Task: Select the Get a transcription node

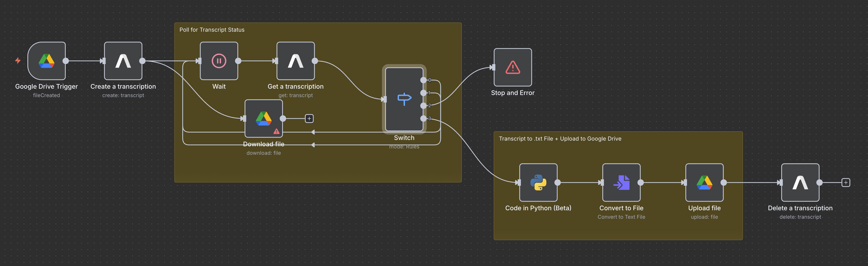Action: pos(296,61)
